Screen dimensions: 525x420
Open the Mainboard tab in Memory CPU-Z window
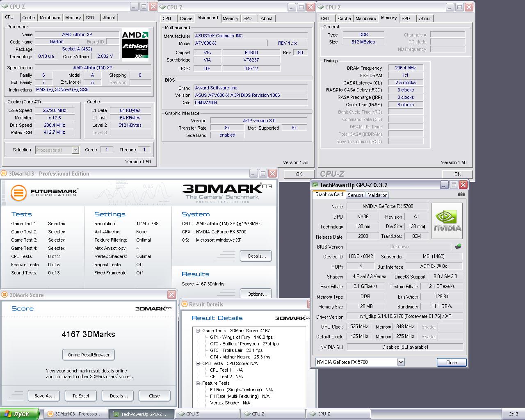366,18
